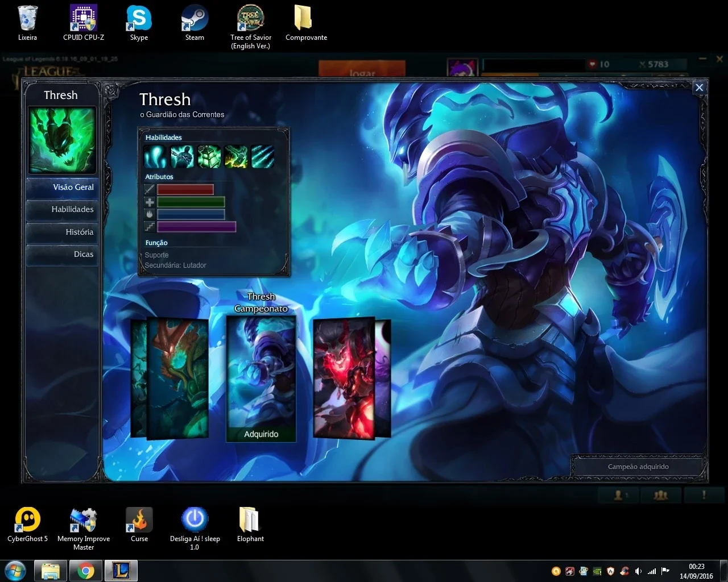
Task: Click the network signal tray icon
Action: [652, 571]
